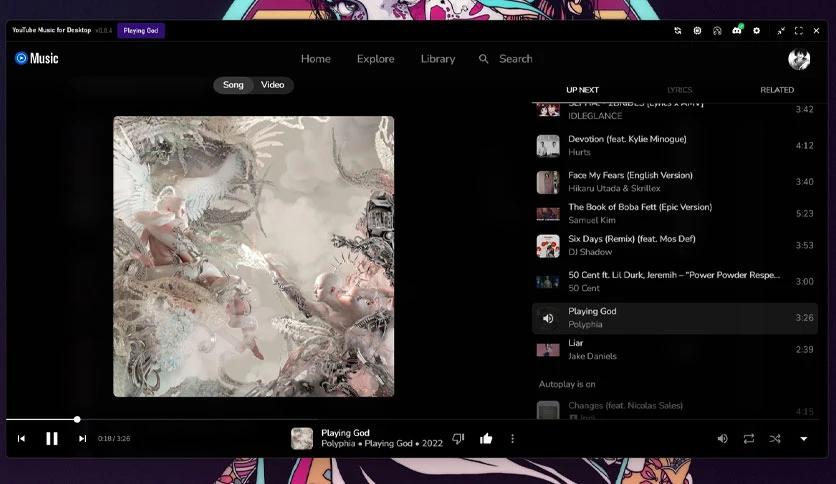Switch to the Lyrics tab
Screen dimensions: 836x484
tap(679, 90)
